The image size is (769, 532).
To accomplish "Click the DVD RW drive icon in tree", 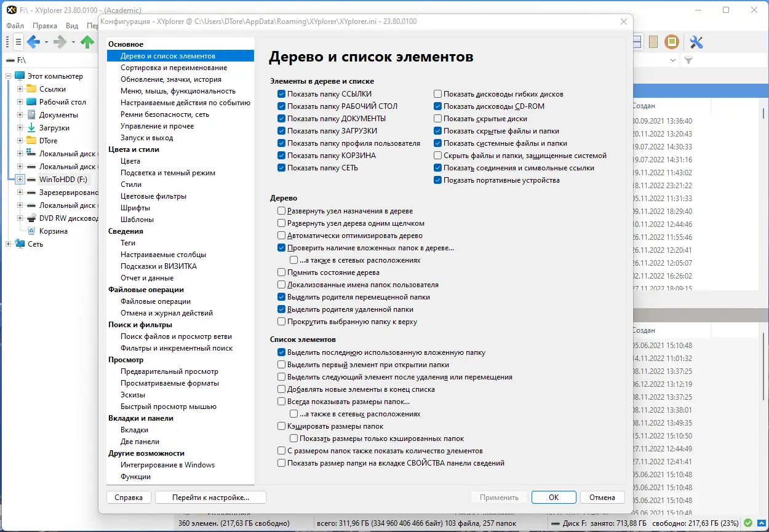I will 31,218.
